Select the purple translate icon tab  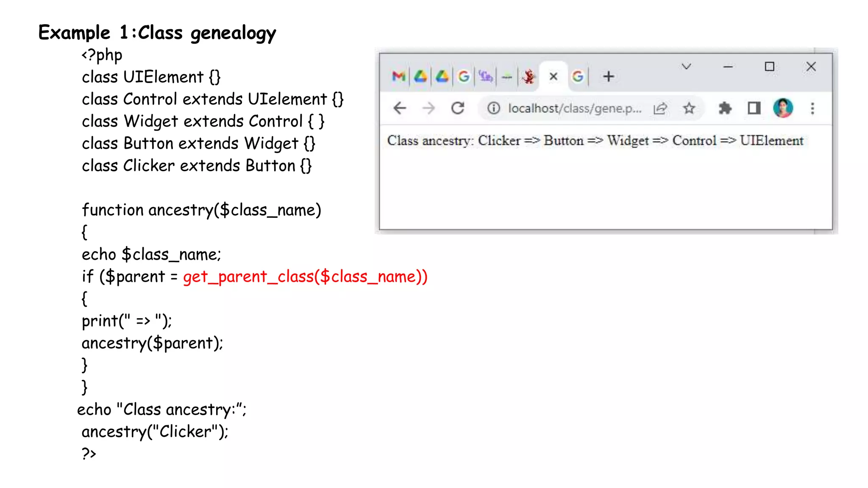[485, 77]
